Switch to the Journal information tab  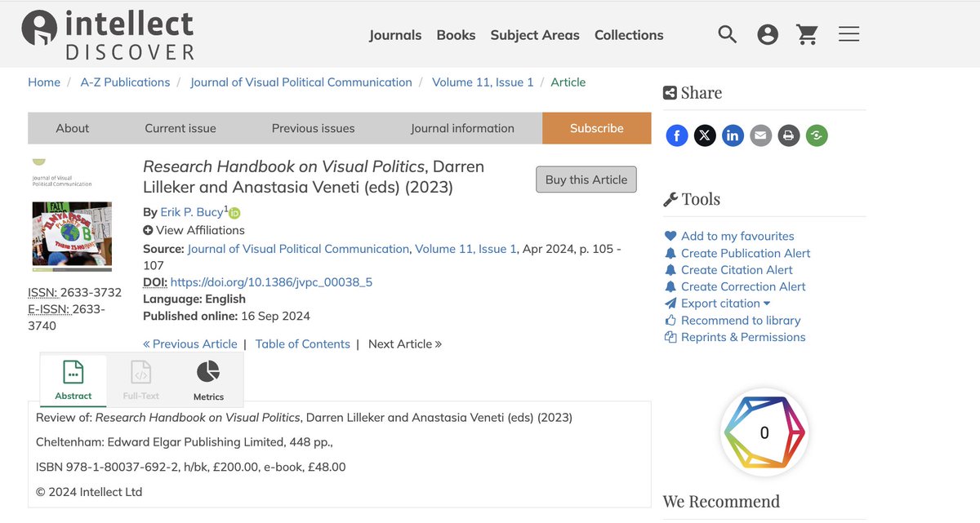[x=462, y=128]
